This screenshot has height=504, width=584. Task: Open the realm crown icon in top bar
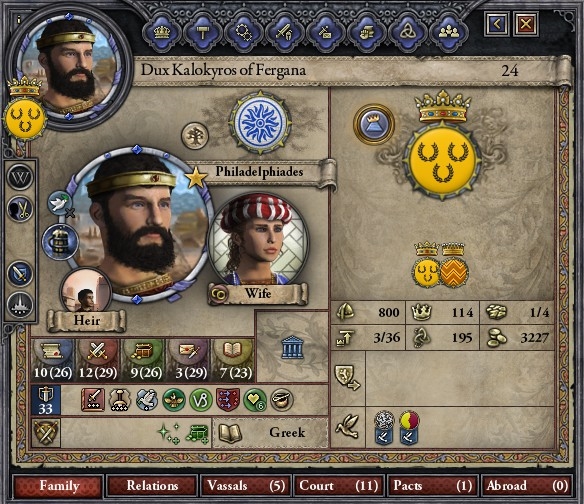pyautogui.click(x=162, y=32)
